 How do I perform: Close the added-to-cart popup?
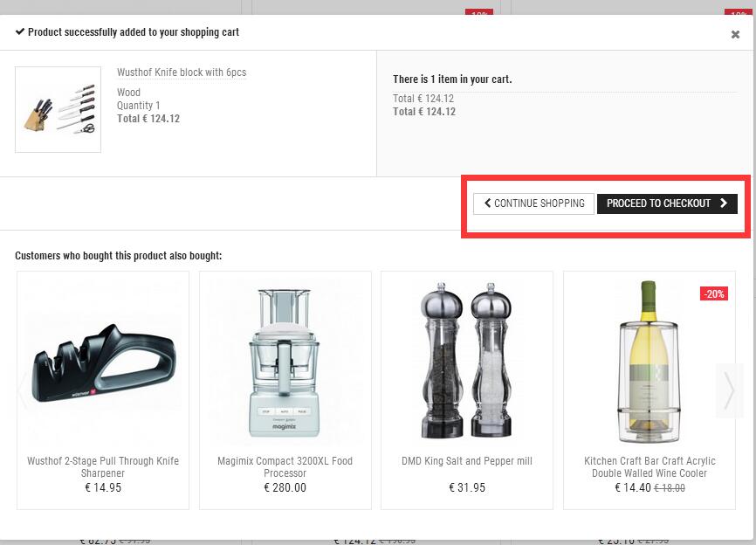(x=735, y=35)
